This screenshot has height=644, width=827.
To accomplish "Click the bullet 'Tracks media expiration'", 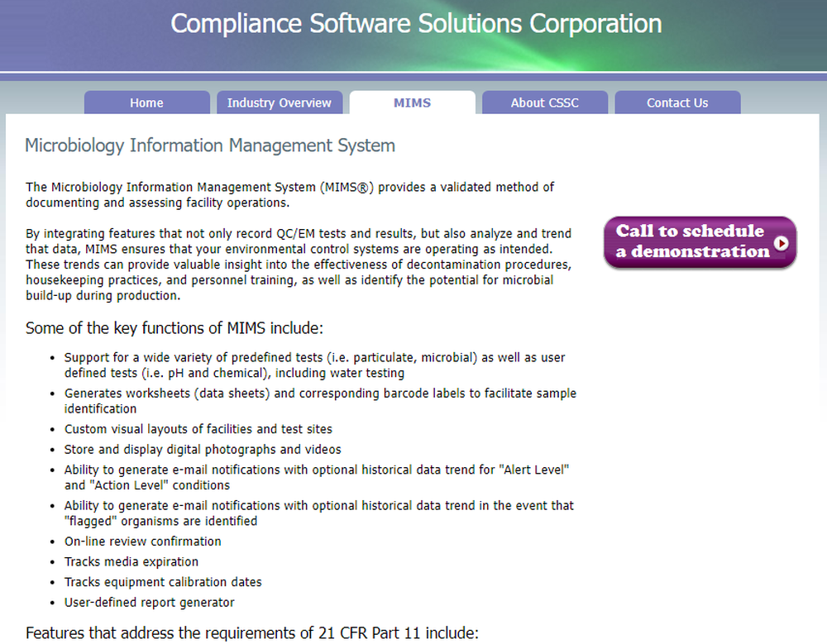I will (131, 561).
